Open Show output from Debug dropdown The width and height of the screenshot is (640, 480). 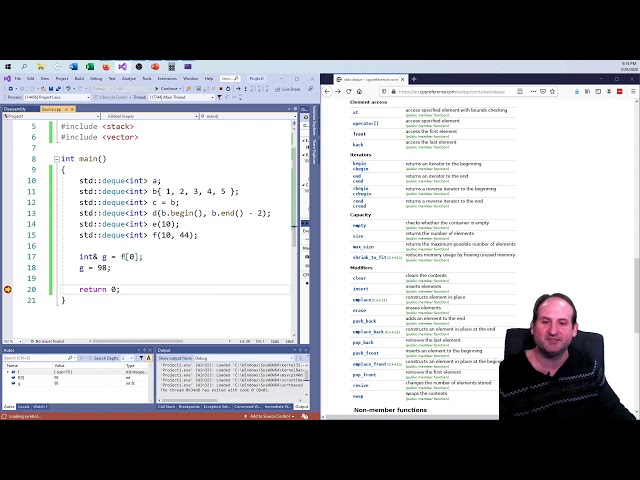point(244,358)
